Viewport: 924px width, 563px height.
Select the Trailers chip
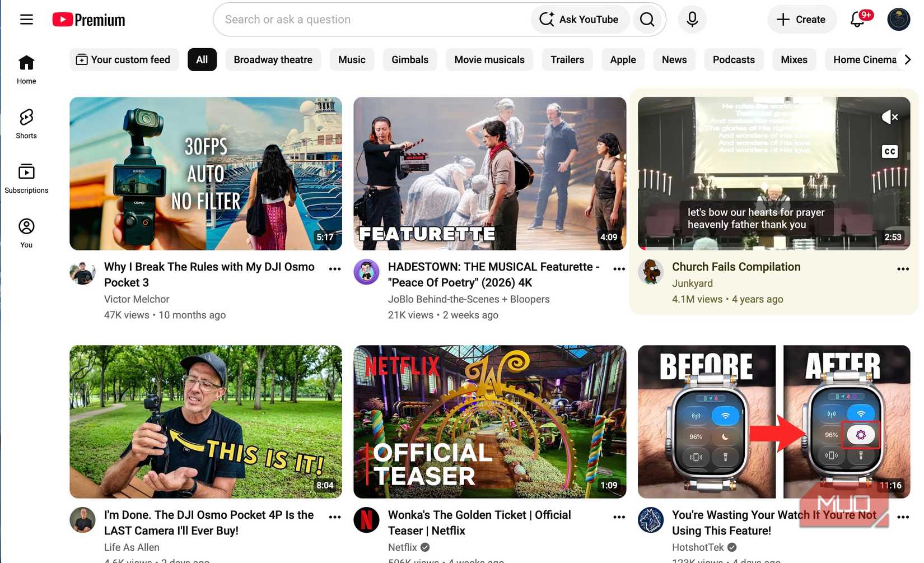tap(567, 59)
